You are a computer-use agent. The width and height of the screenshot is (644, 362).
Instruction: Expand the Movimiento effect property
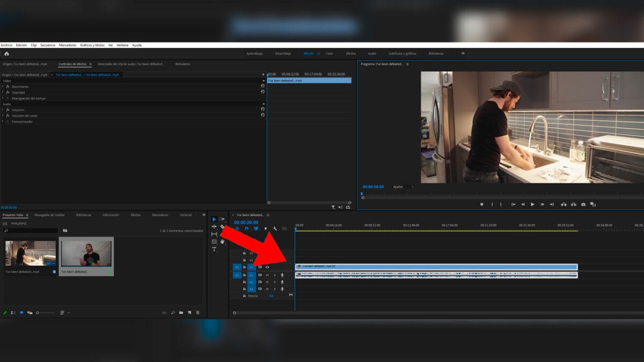[3, 86]
